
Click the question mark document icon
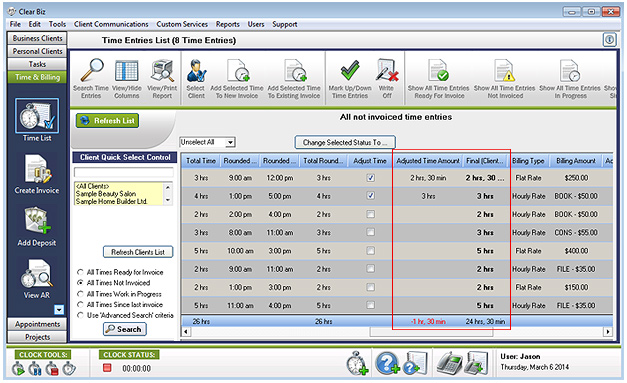(415, 363)
